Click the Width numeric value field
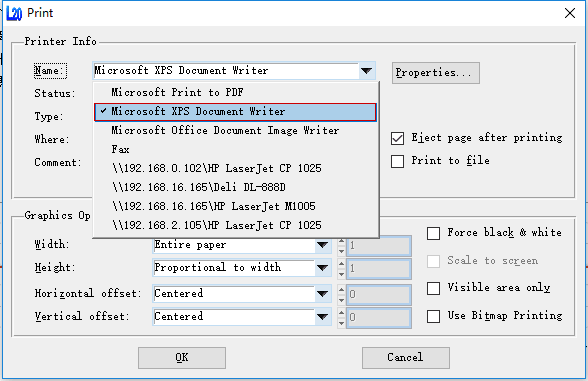This screenshot has height=381, width=588. 379,246
